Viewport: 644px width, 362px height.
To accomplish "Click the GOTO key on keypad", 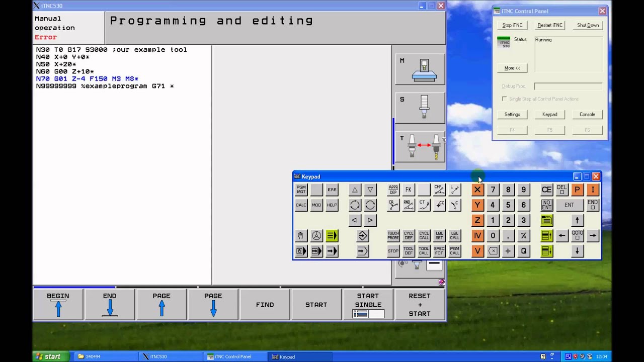I will (x=578, y=236).
